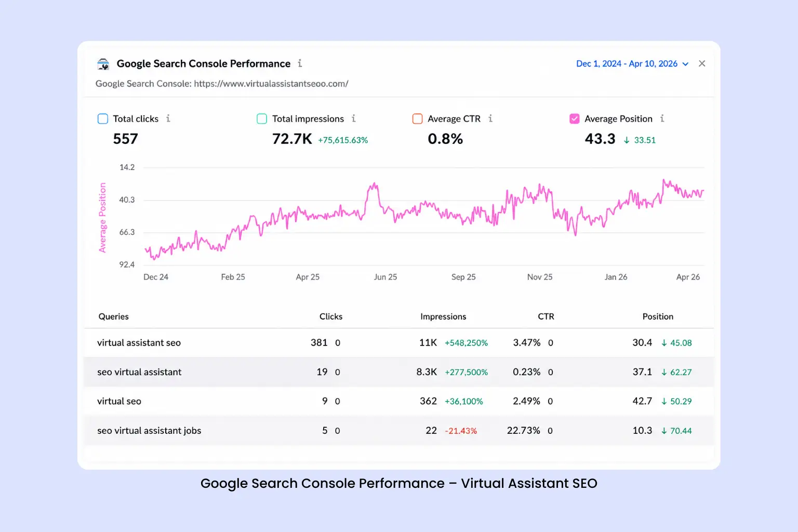
Task: Click the 381 clicks cell
Action: 319,343
